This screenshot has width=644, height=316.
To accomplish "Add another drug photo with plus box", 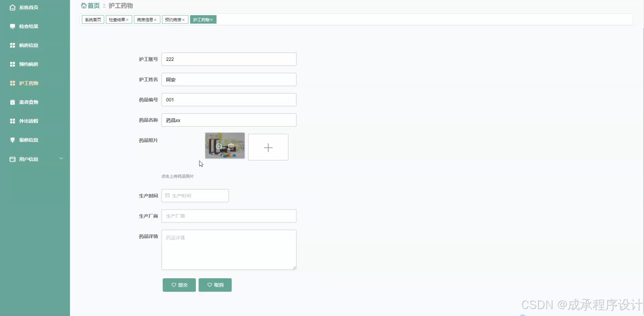I will 268,147.
